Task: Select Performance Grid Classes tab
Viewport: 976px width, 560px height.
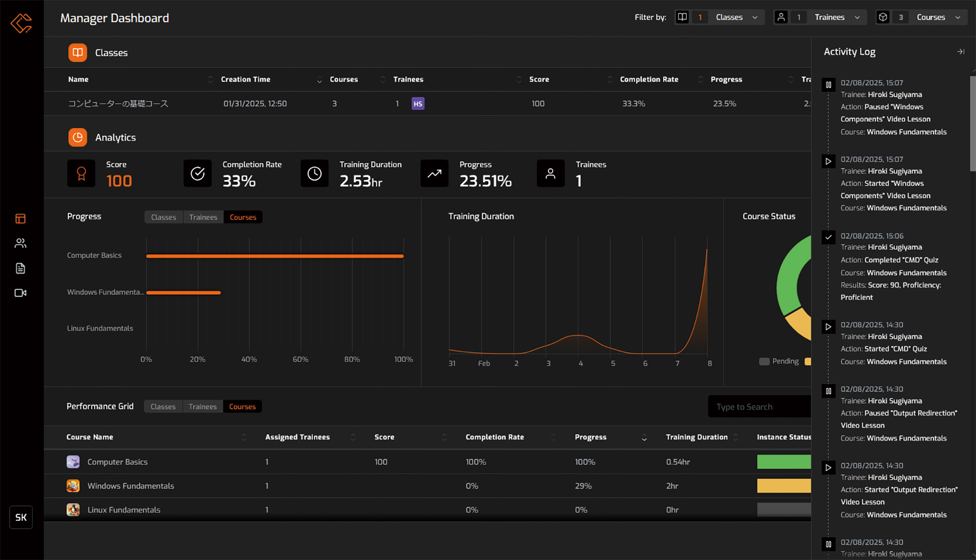Action: coord(163,406)
